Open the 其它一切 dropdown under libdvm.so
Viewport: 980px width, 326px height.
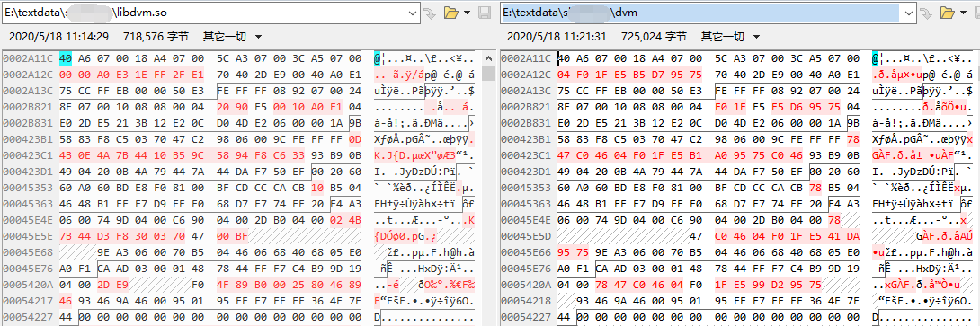click(232, 36)
